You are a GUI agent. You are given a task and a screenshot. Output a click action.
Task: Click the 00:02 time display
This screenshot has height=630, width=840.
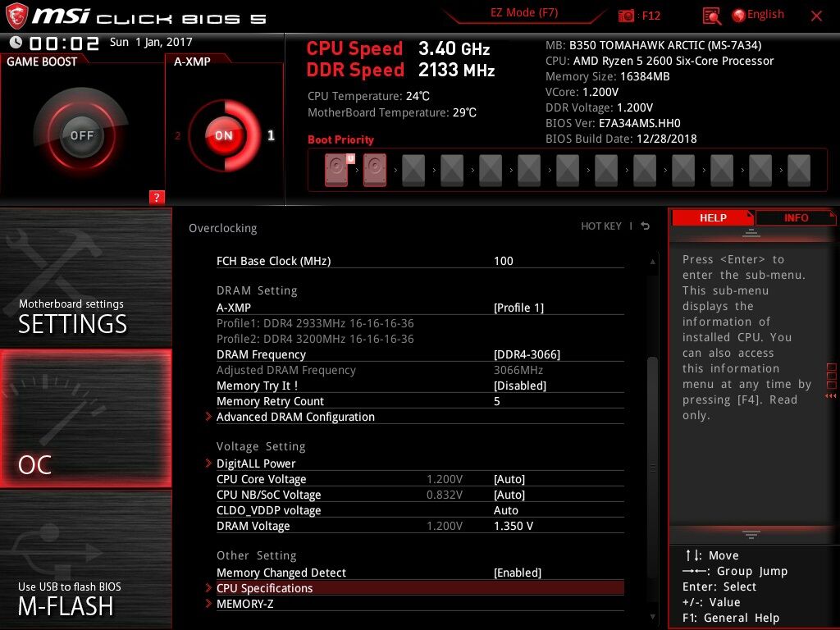(x=64, y=43)
